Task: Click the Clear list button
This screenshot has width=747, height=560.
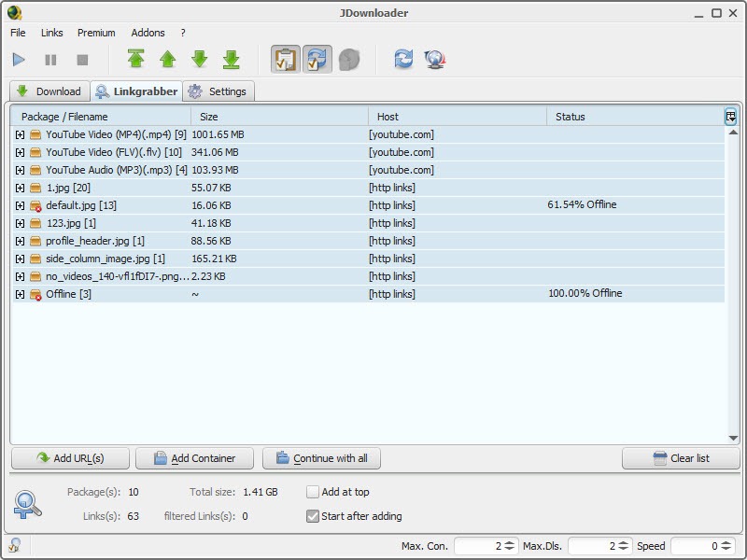Action: pos(681,458)
